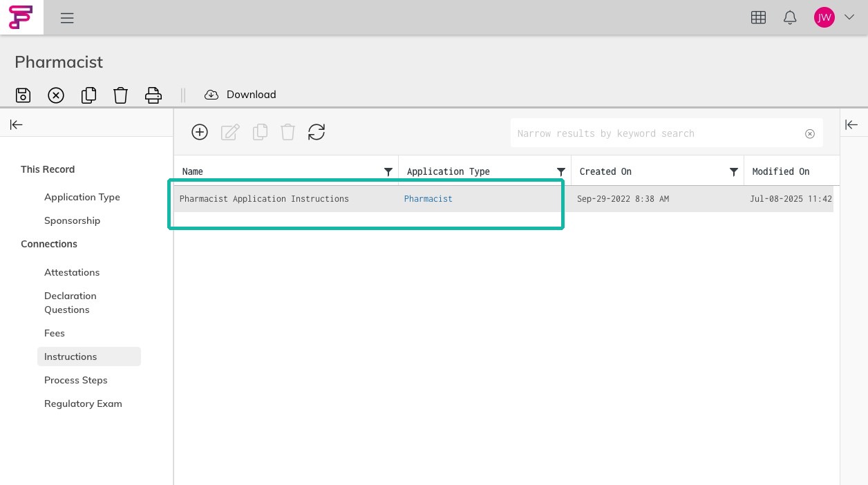Delete the record using the top trash icon
The image size is (868, 485).
click(x=121, y=95)
